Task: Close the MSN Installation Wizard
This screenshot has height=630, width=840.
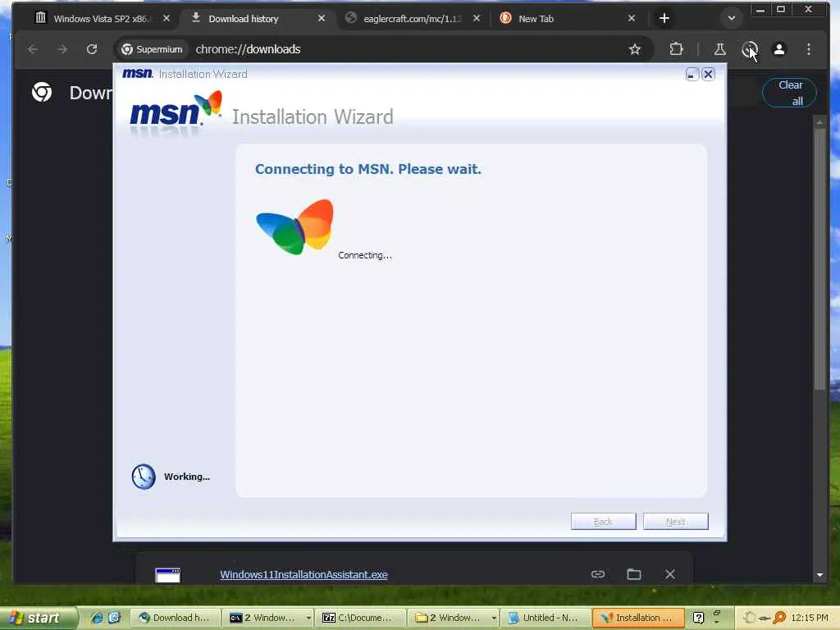Action: [708, 74]
